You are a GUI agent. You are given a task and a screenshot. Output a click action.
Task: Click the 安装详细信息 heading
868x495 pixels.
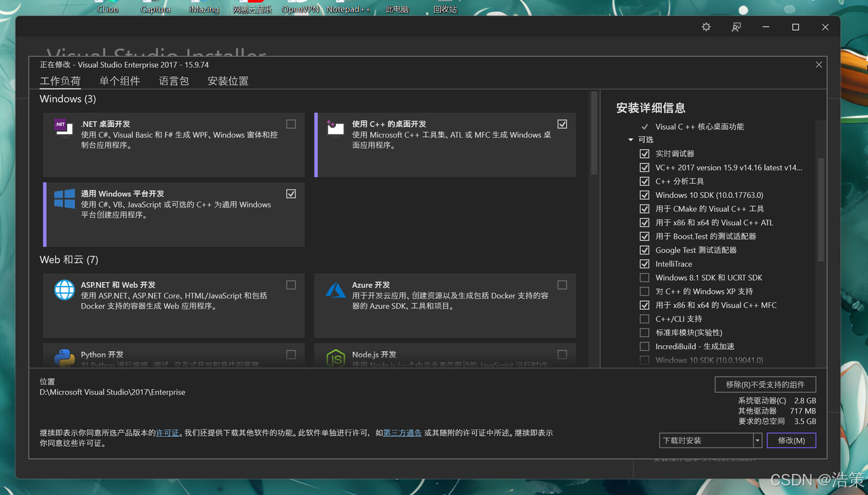pyautogui.click(x=650, y=108)
